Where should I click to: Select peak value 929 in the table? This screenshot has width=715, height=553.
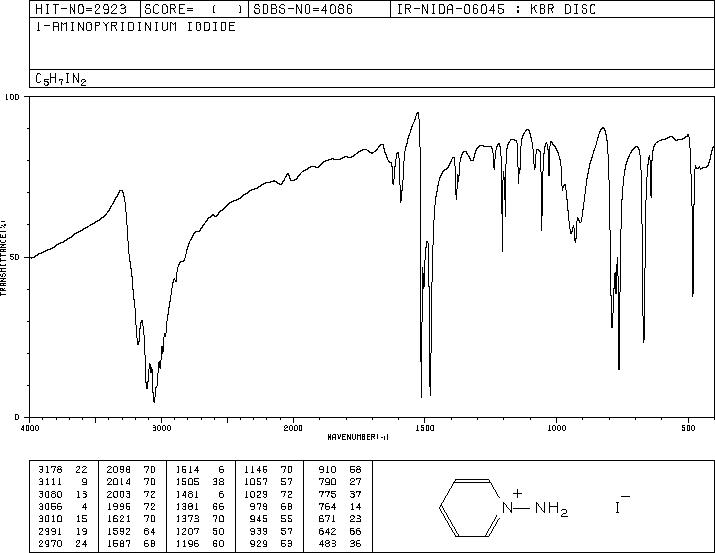coord(259,543)
